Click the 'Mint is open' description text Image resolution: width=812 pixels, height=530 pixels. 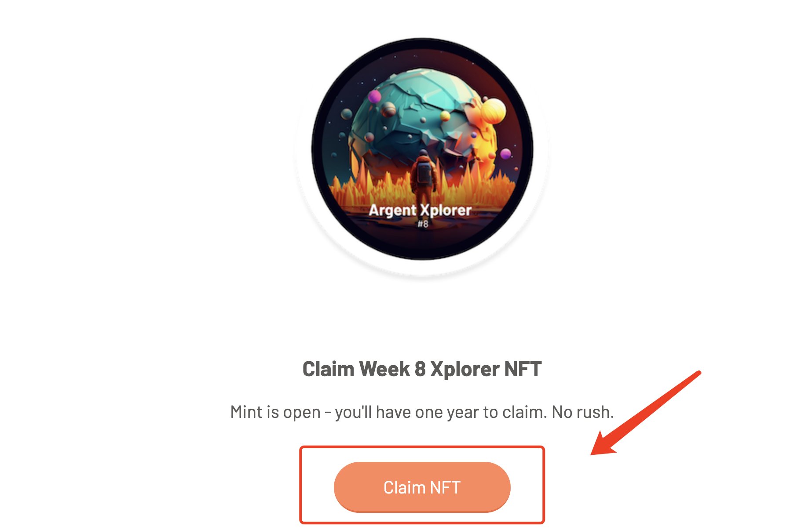click(422, 412)
